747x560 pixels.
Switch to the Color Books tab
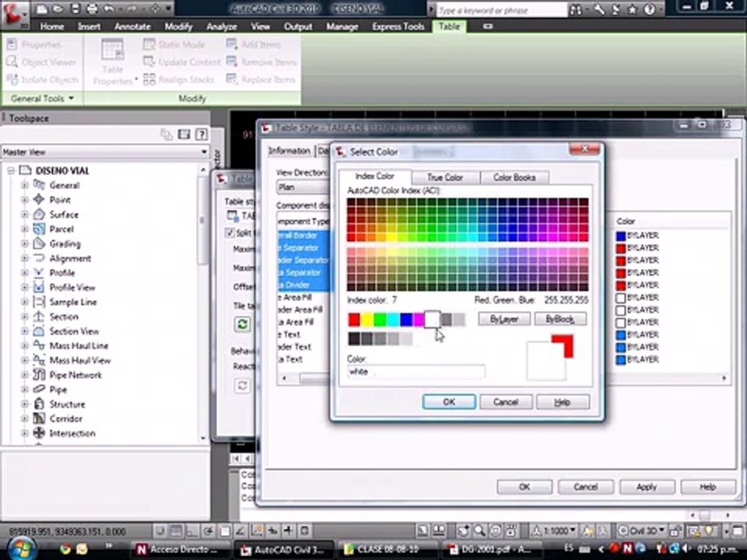pyautogui.click(x=514, y=177)
